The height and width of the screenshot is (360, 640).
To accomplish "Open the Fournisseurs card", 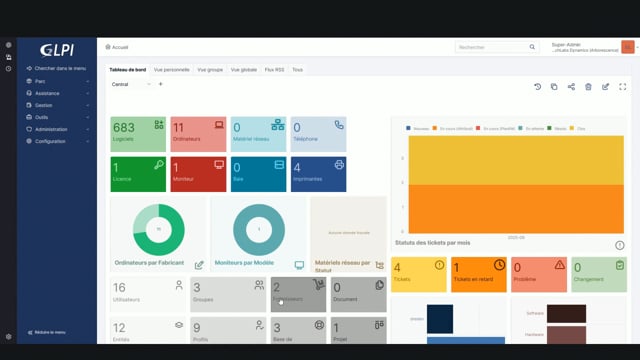I will 298,294.
